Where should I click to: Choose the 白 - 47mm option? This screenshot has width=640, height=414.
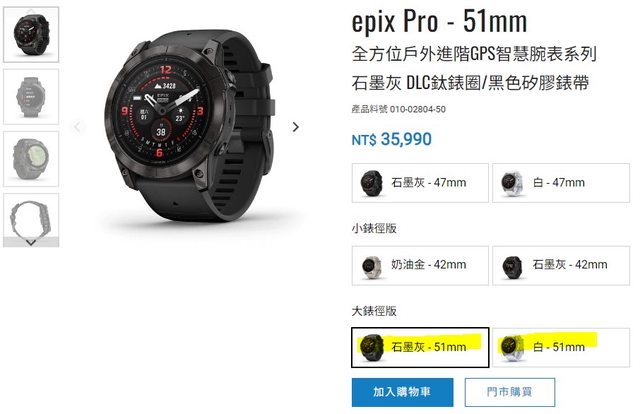pyautogui.click(x=561, y=183)
